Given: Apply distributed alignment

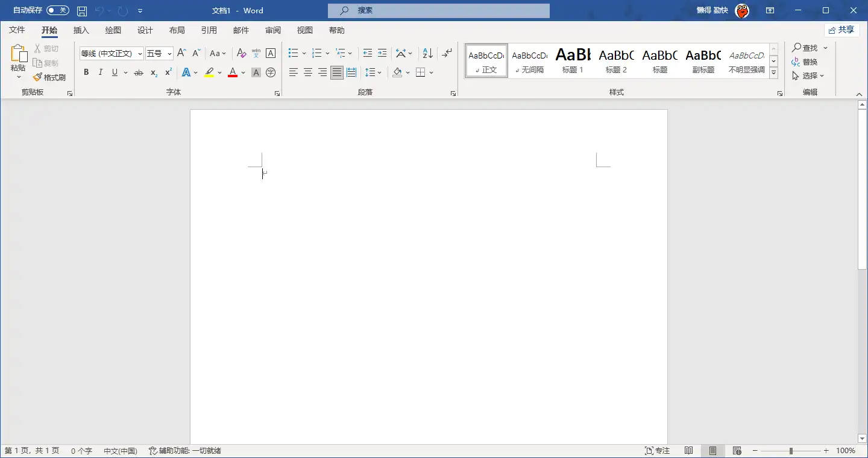Looking at the screenshot, I should [x=351, y=72].
